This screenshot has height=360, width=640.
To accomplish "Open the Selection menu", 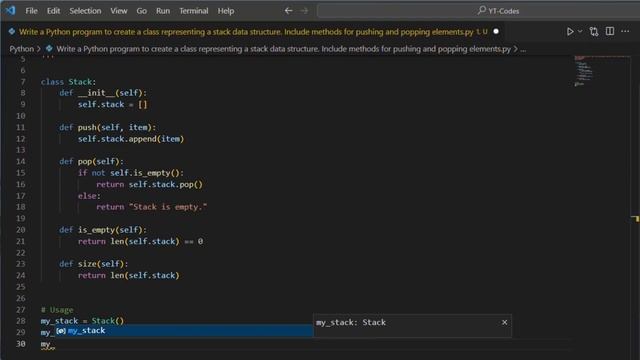I will pyautogui.click(x=85, y=11).
